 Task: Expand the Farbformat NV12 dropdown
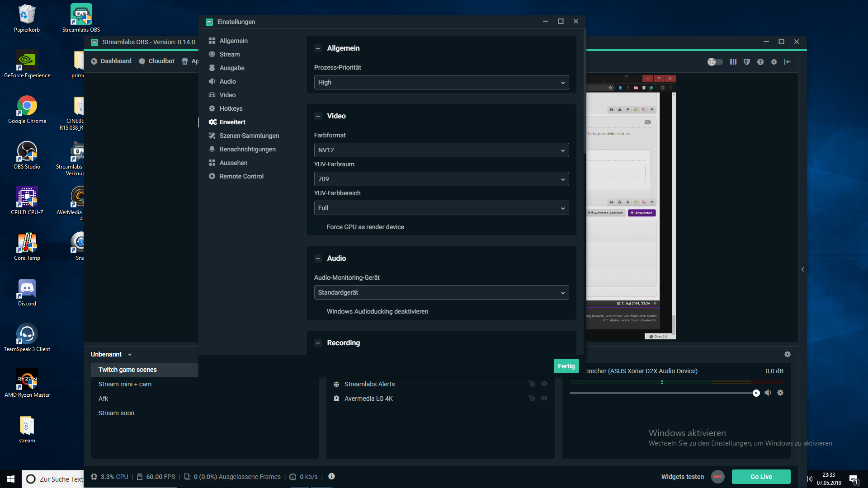click(x=441, y=150)
